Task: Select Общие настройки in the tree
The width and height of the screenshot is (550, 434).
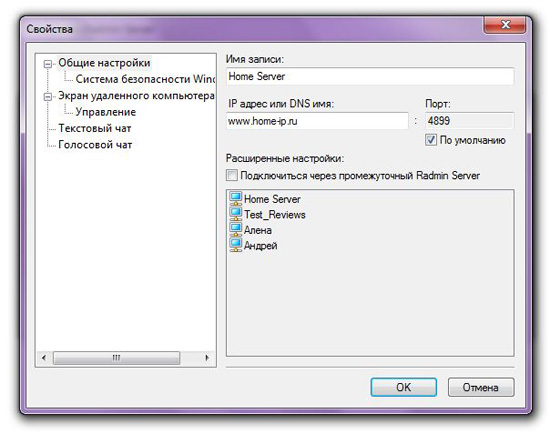Action: click(x=104, y=63)
